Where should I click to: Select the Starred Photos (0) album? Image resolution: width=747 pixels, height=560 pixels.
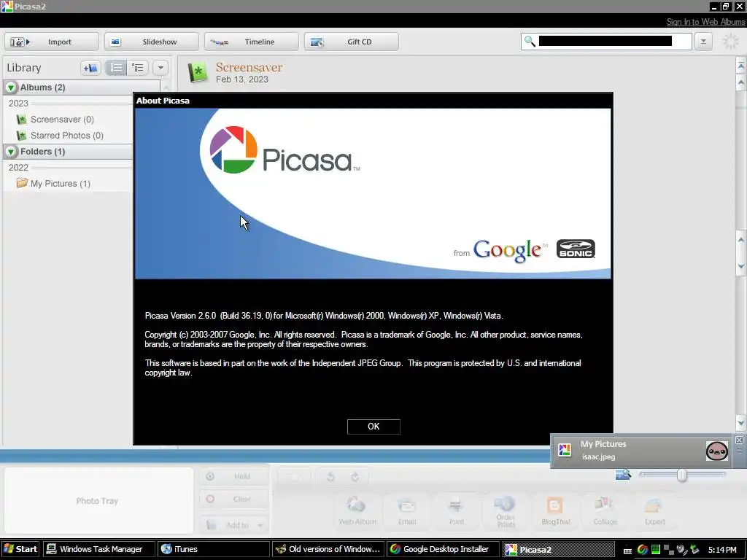(66, 136)
